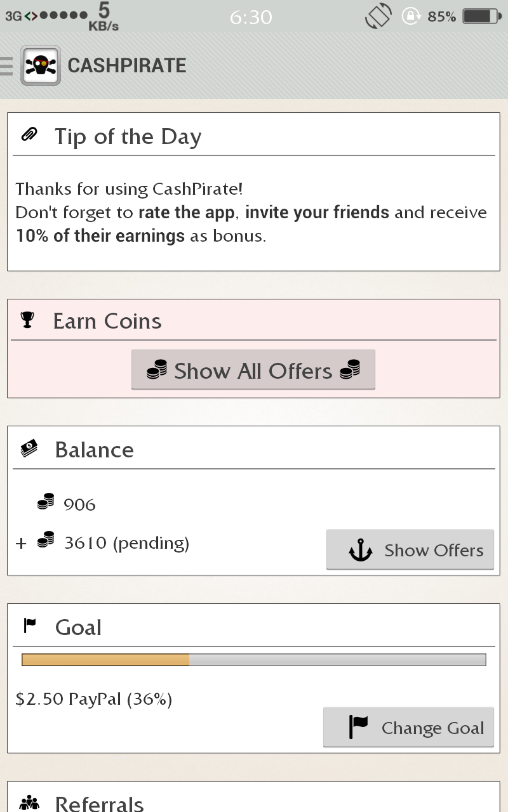This screenshot has height=812, width=508.
Task: Tap the coin stack icon next to 906
Action: point(46,502)
